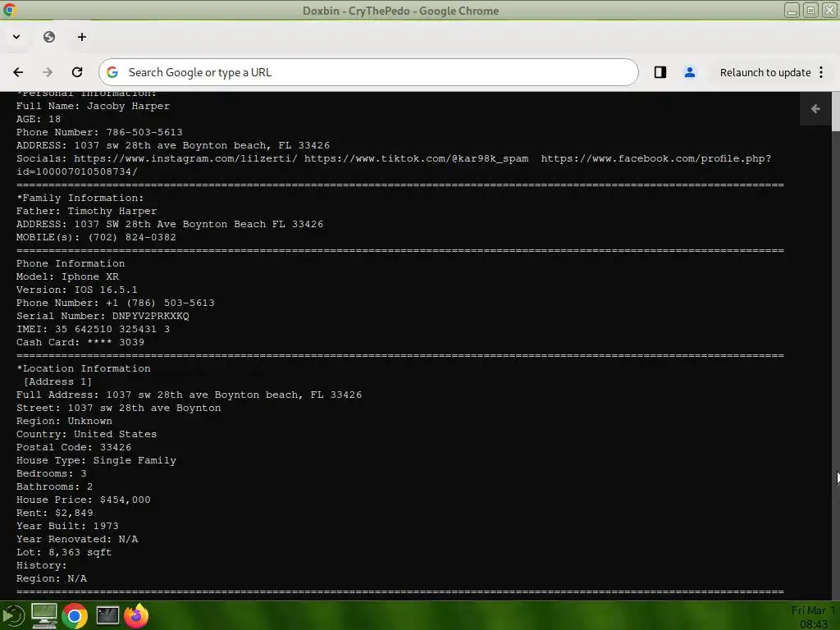Launch Chrome from the taskbar
840x630 pixels.
[75, 615]
